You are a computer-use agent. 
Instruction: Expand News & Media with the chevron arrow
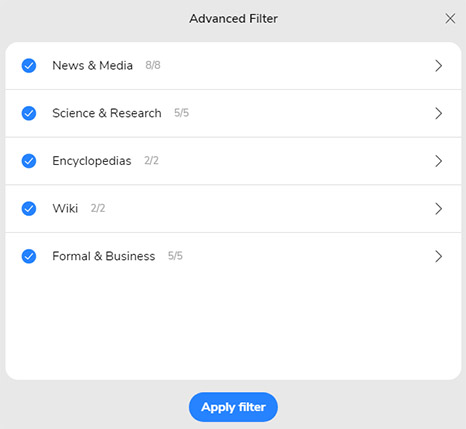tap(439, 66)
